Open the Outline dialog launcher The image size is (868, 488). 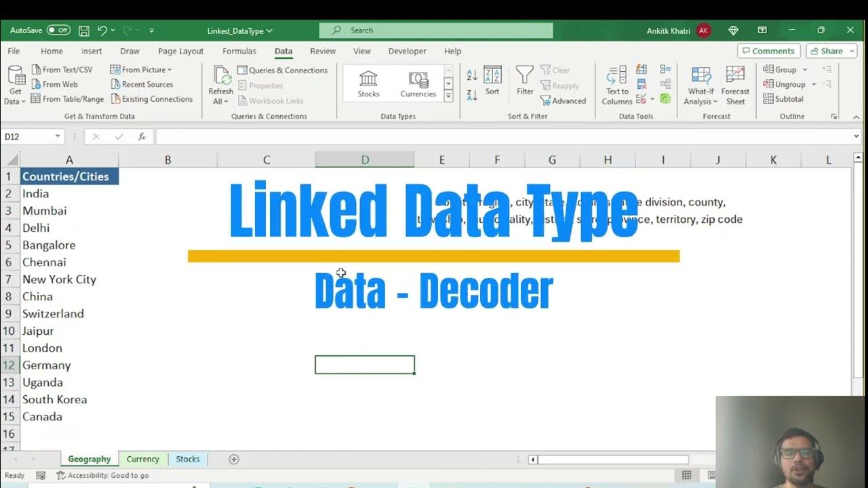833,117
